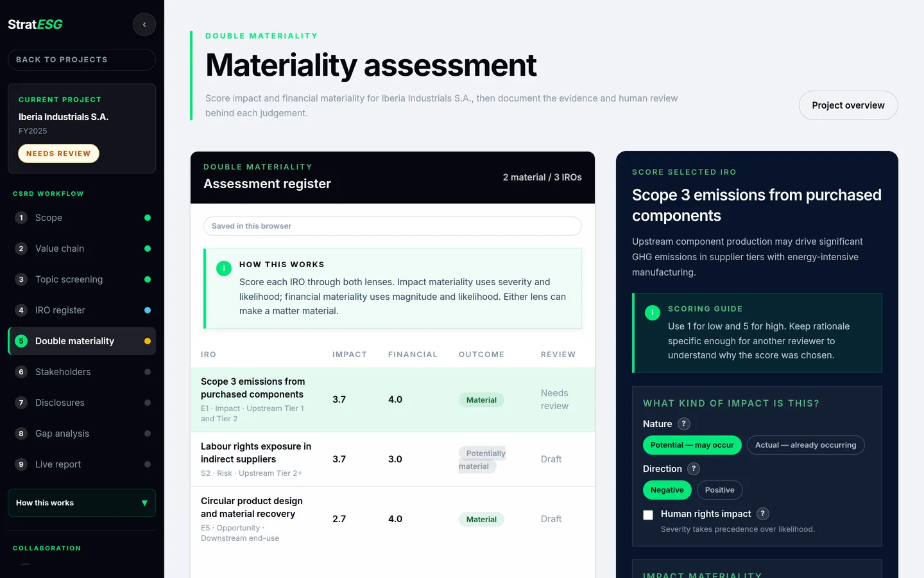The image size is (924, 578).
Task: Select Scope 3 emissions IRO row
Action: pos(393,399)
